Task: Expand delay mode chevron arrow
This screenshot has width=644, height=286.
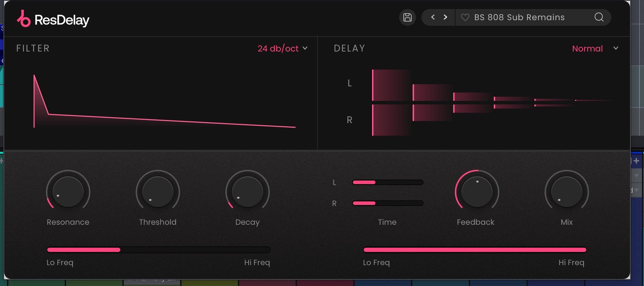Action: (x=616, y=48)
